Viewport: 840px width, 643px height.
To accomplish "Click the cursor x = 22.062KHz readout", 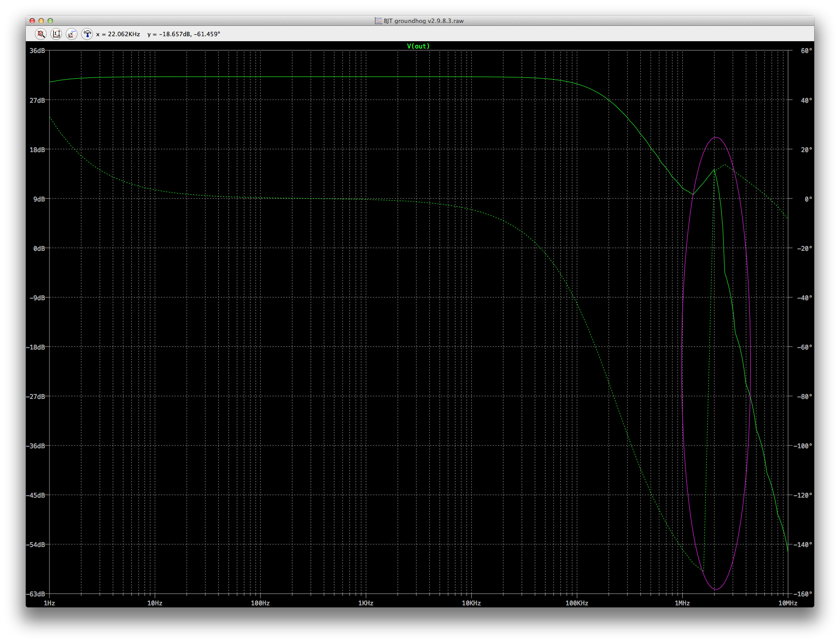I will (x=118, y=34).
